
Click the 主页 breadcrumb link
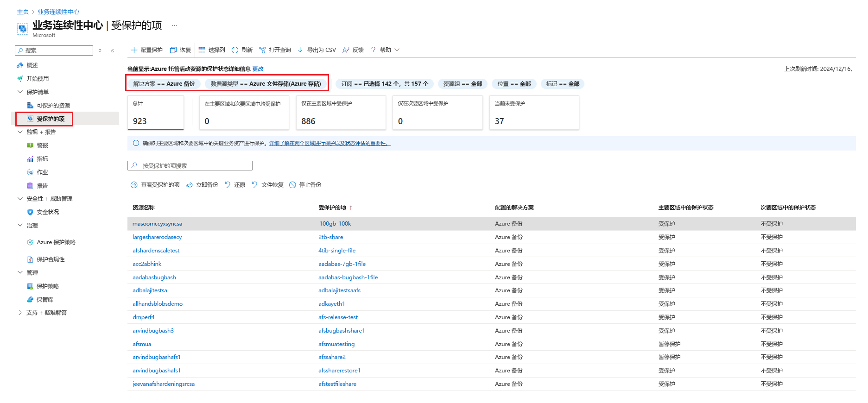23,12
